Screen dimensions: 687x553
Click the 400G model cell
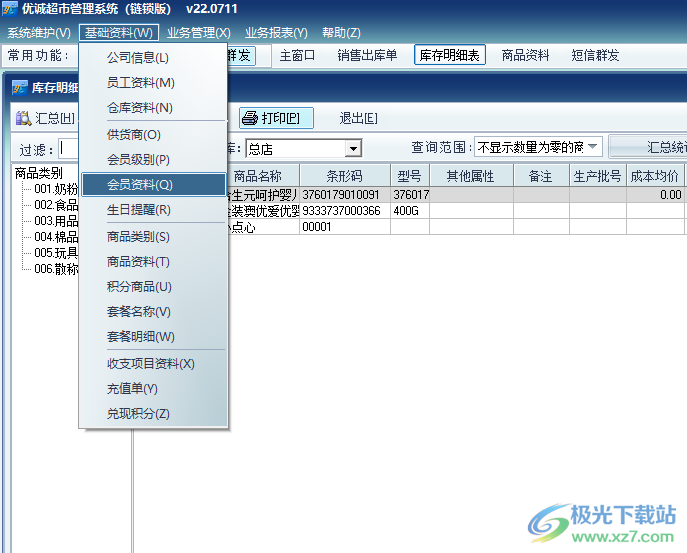point(410,211)
